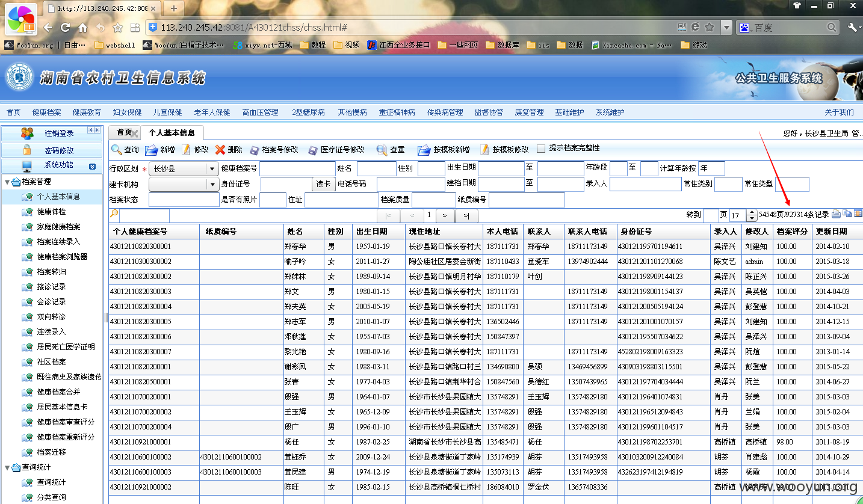Open the wrench tools menu

[x=853, y=27]
